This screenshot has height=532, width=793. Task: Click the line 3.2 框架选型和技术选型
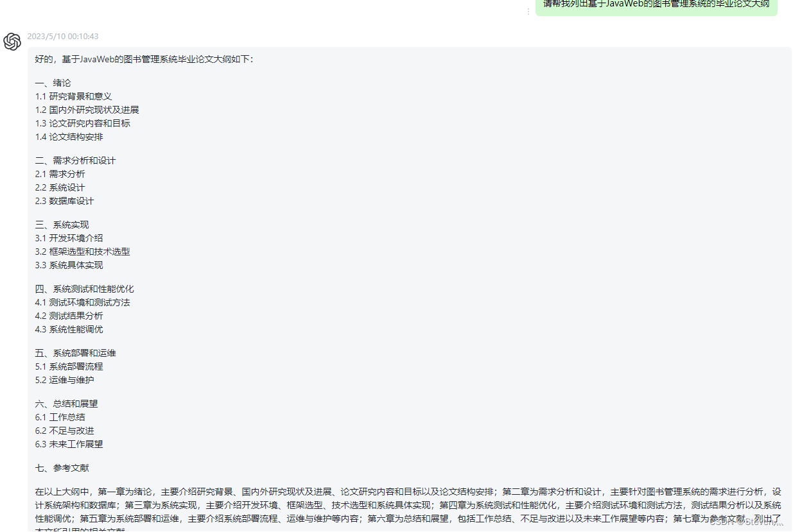click(83, 252)
